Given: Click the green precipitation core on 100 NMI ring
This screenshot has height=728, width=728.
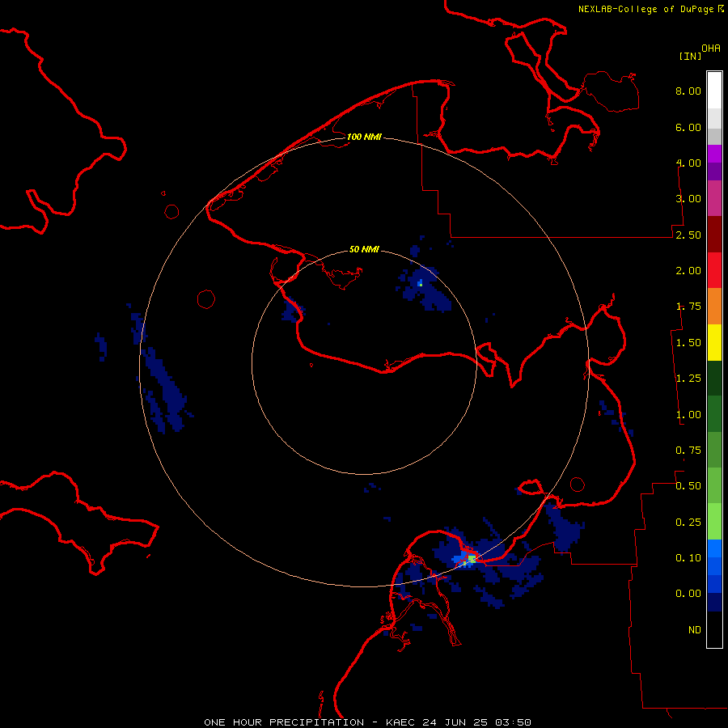Looking at the screenshot, I should 472,558.
